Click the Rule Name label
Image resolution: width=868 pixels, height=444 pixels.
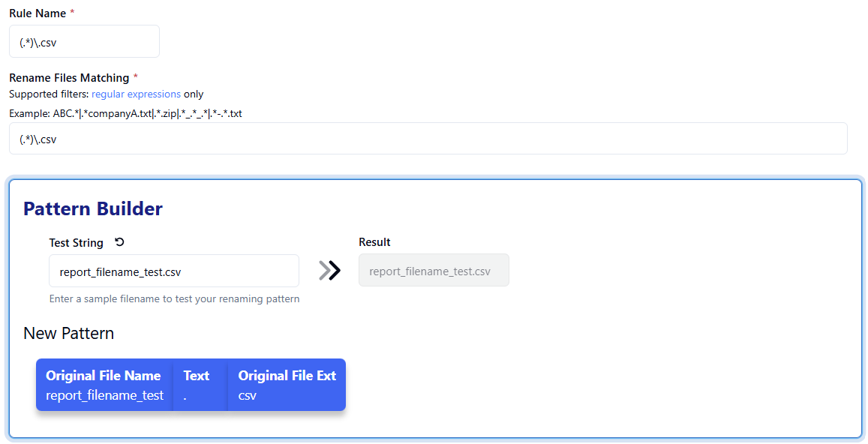[38, 13]
